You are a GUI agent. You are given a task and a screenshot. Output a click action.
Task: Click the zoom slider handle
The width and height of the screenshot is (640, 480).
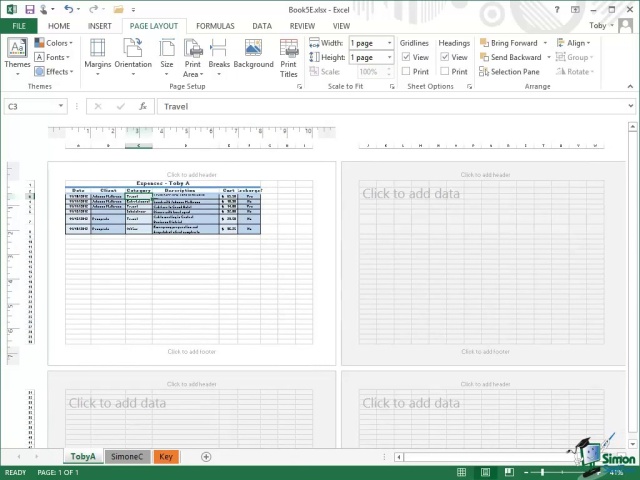(x=542, y=472)
